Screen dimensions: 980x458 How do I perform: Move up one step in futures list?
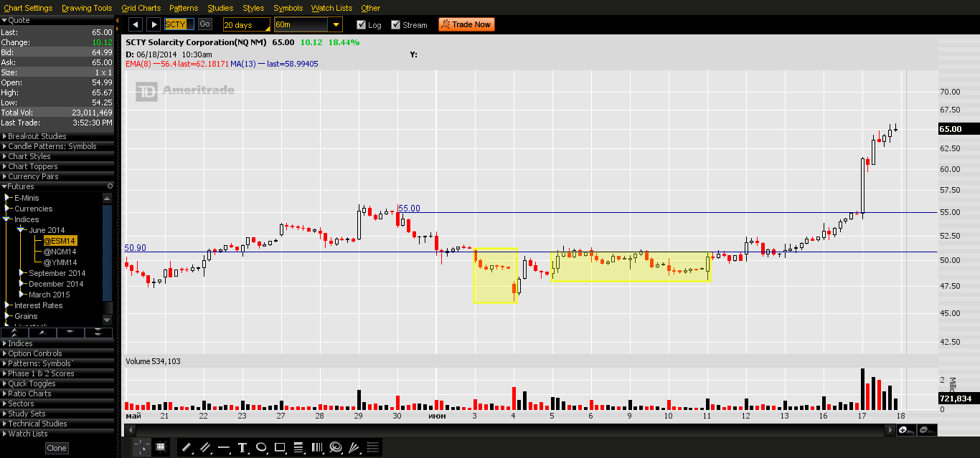point(42,333)
